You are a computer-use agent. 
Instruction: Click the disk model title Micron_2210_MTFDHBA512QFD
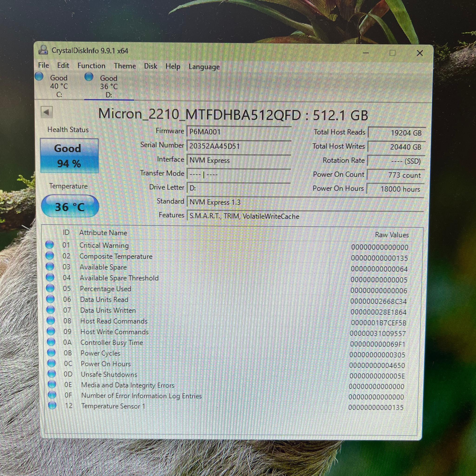(200, 114)
